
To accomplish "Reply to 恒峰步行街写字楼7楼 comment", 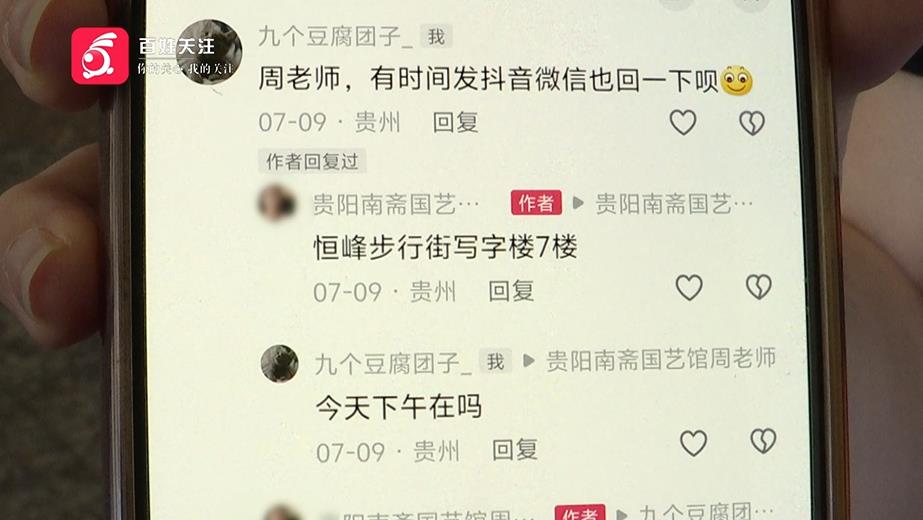I will [511, 291].
